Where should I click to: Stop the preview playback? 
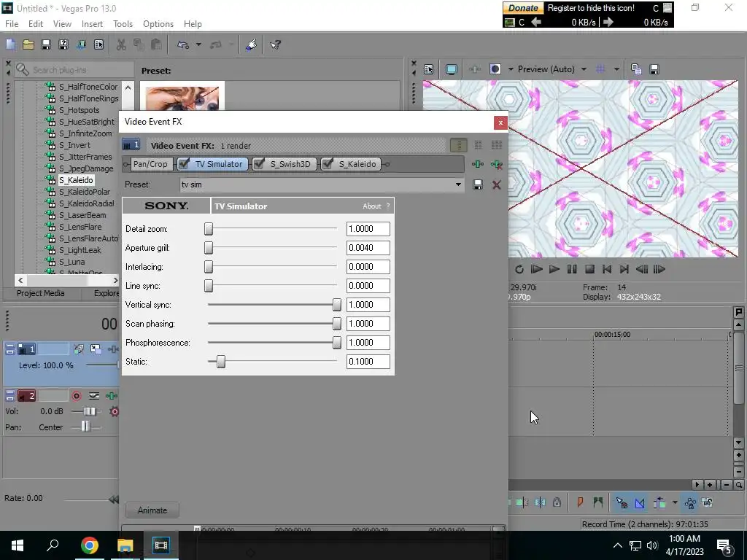pos(589,270)
